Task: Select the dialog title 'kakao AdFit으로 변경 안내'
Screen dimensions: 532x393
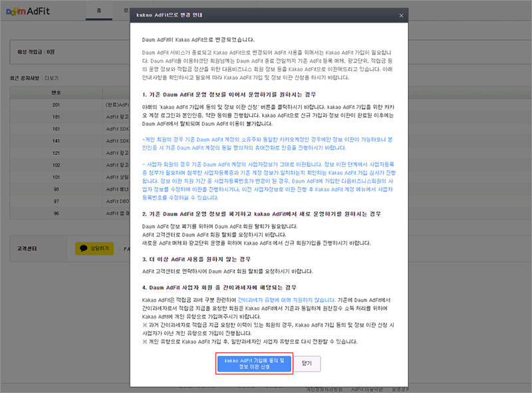Action: pyautogui.click(x=169, y=15)
